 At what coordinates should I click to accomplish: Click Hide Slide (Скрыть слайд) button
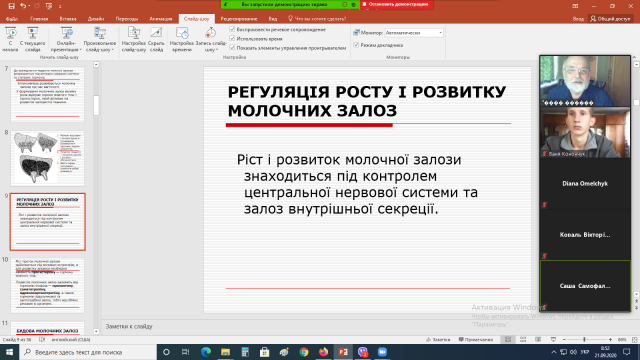(x=156, y=39)
